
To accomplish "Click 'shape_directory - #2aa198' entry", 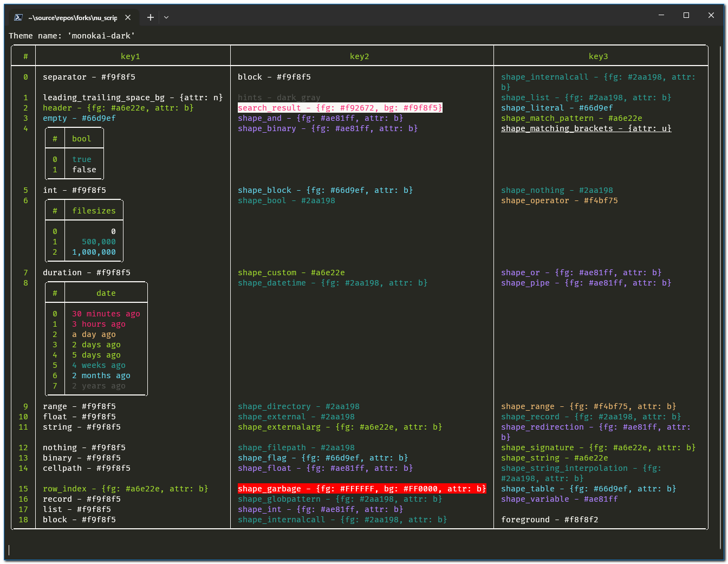I will pos(299,406).
